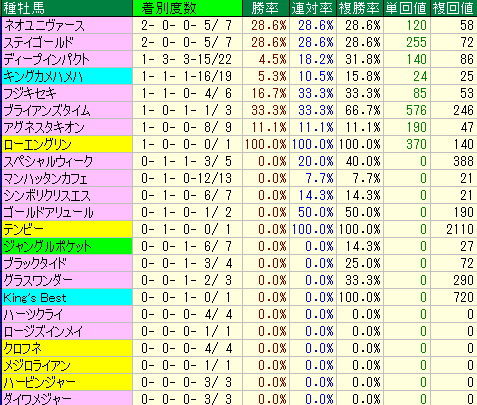This screenshot has width=477, height=405.
Task: Click the 単回値 column header
Action: (x=407, y=8)
